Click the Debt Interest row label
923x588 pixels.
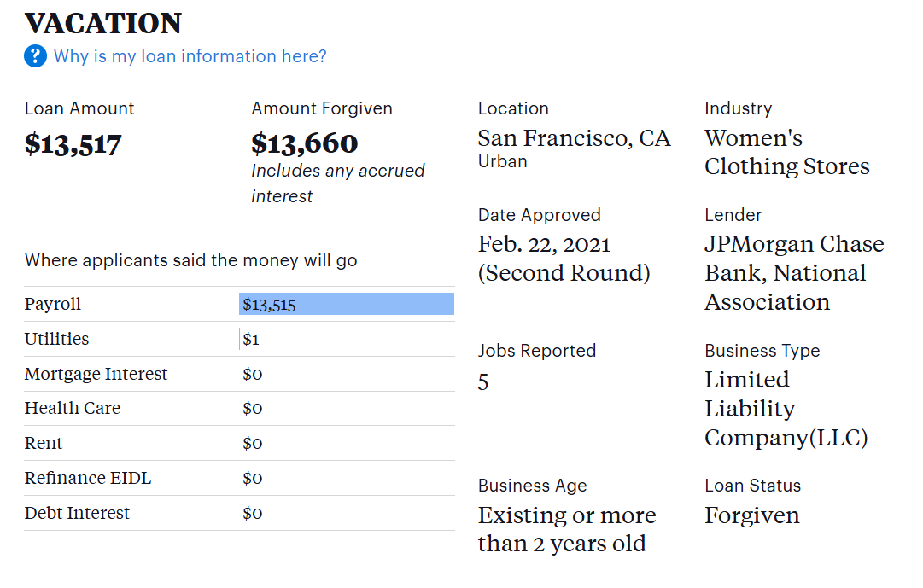click(77, 514)
